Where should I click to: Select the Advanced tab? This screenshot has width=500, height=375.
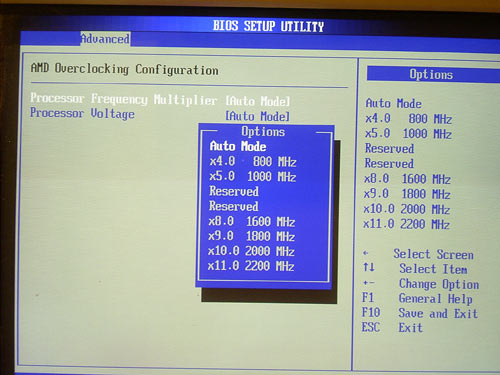coord(105,39)
